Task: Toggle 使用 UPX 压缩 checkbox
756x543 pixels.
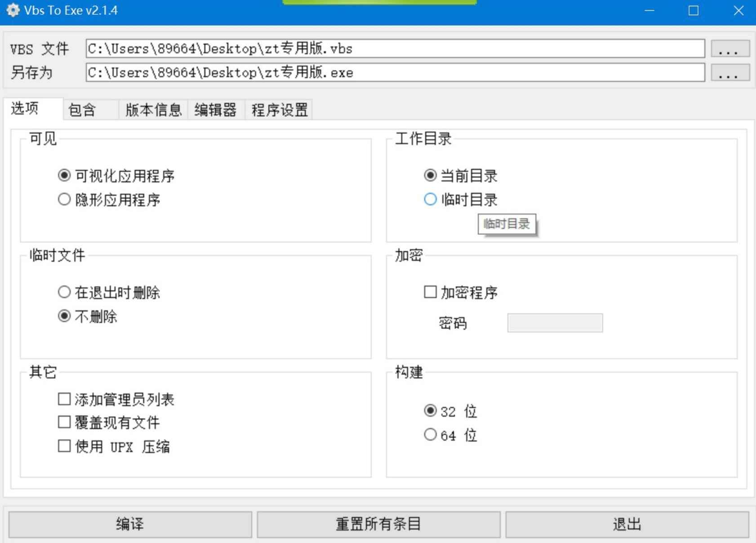Action: pos(64,446)
